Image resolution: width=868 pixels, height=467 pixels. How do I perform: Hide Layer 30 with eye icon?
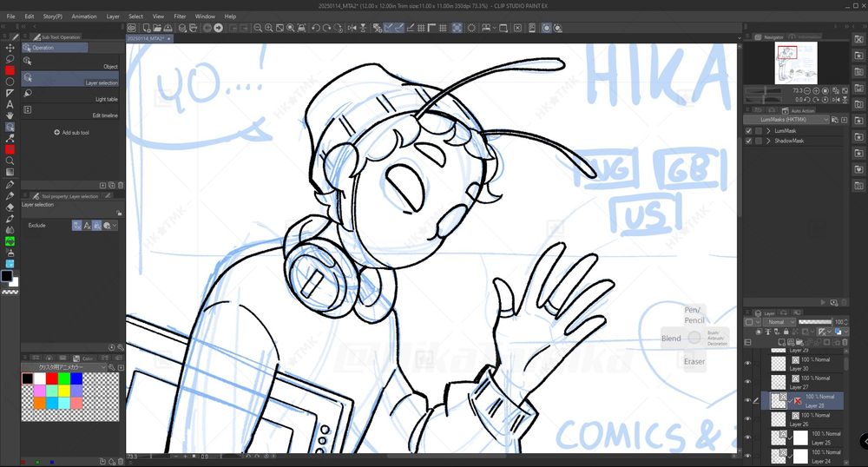click(748, 364)
